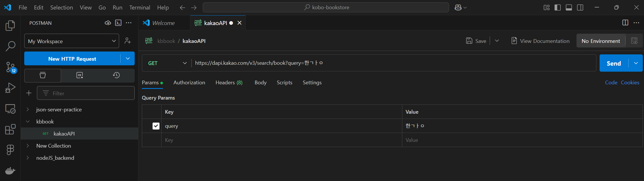Uncheck the query parameter checkbox

coord(156,126)
